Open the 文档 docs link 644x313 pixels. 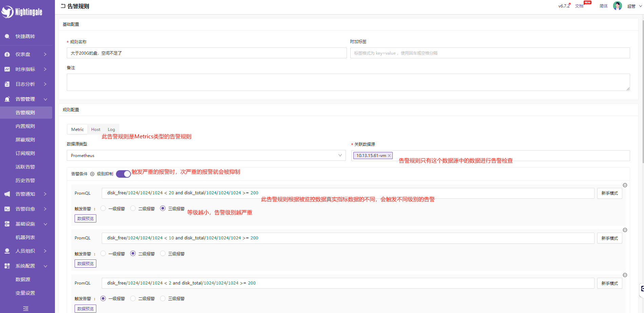579,6
